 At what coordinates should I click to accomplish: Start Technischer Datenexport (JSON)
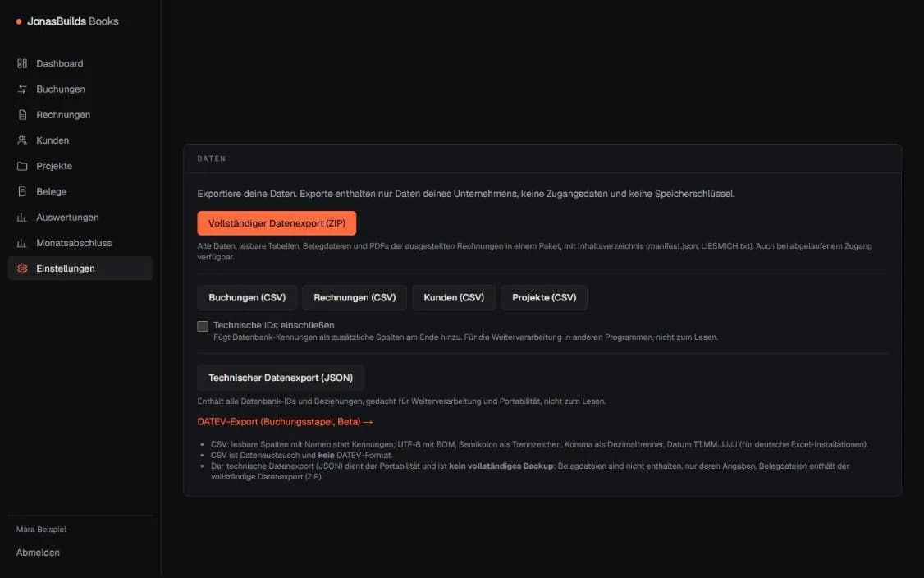281,378
